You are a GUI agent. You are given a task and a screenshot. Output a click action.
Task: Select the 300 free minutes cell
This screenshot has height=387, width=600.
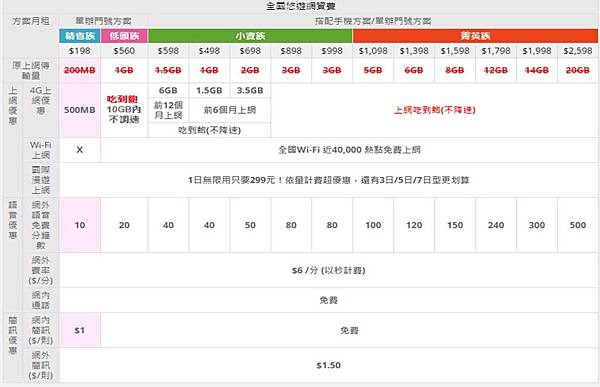tap(537, 225)
